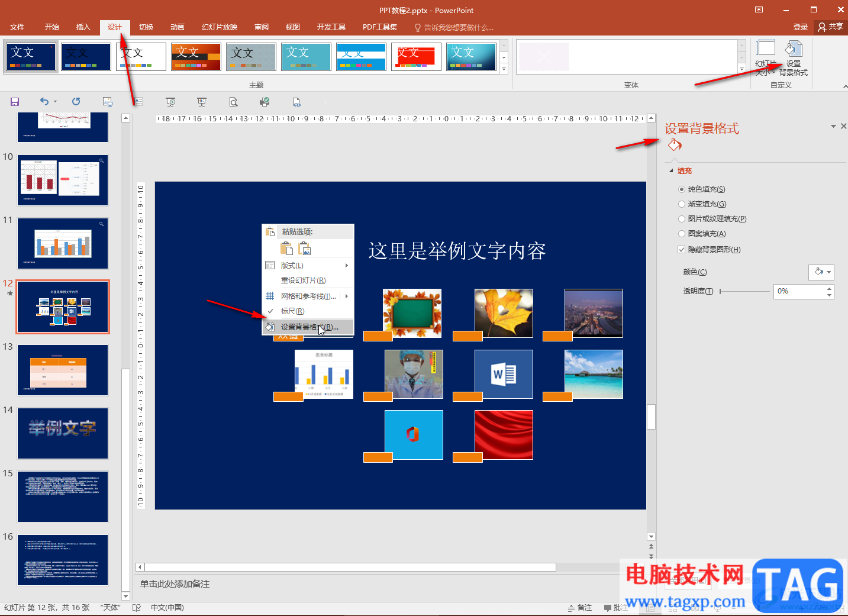Select slide 14 thumbnail with 举例文字
848x616 pixels.
63,433
